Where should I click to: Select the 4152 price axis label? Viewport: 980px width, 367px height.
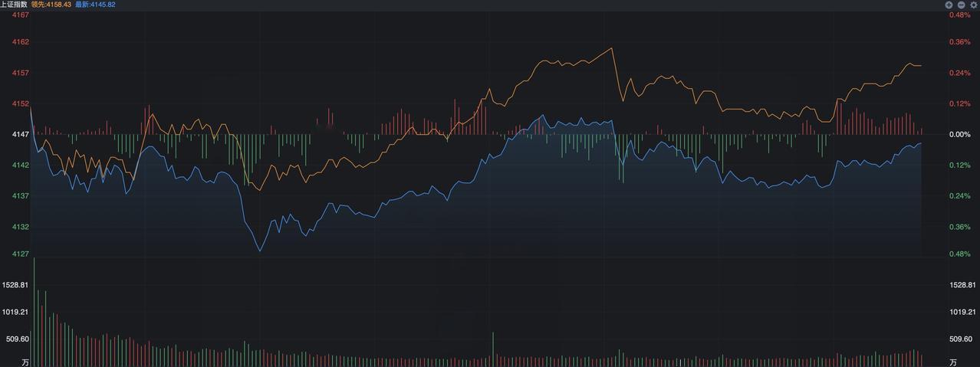(21, 103)
